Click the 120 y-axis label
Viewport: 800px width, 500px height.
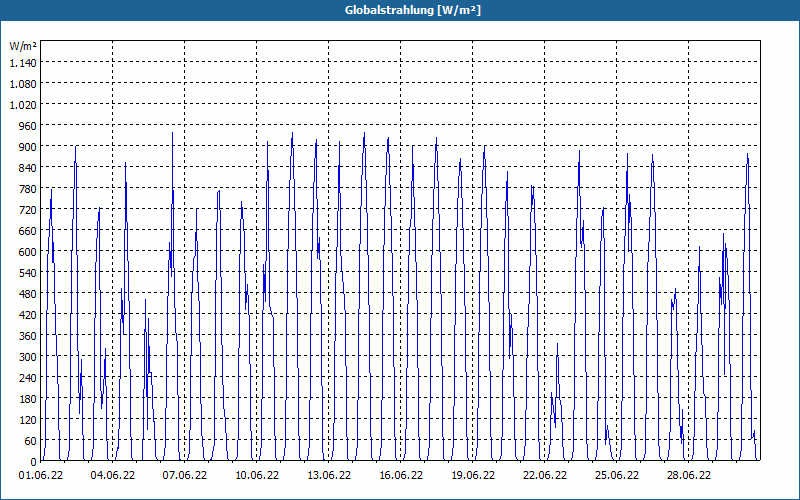28,420
